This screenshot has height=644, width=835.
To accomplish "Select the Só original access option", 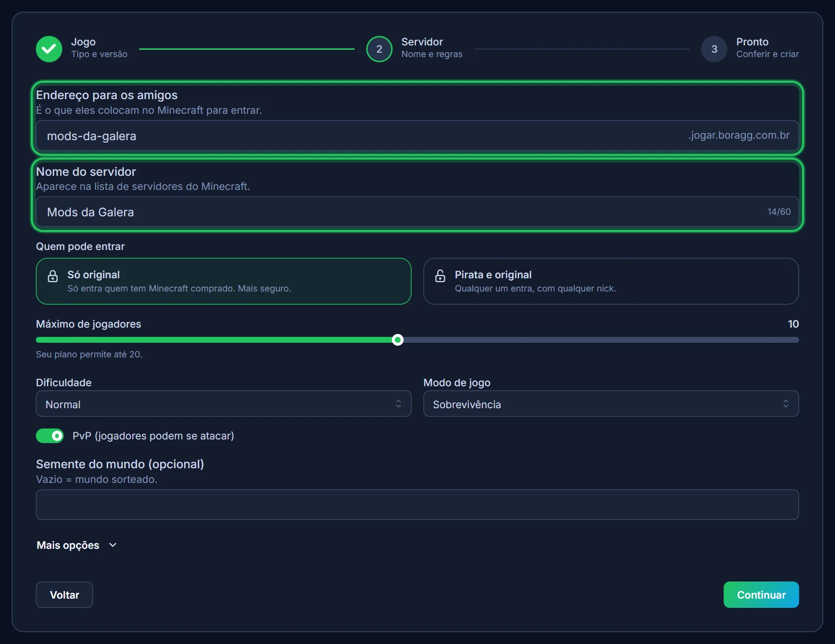I will pos(224,281).
